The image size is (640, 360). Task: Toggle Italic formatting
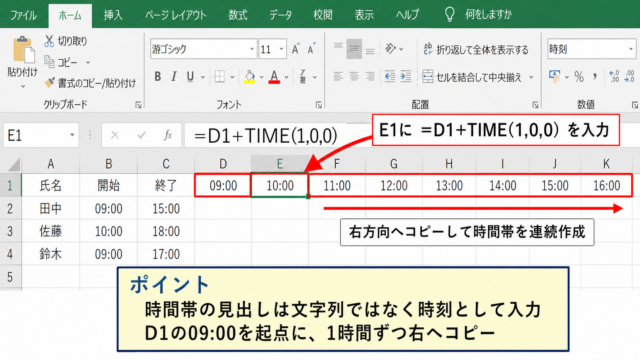[x=174, y=76]
